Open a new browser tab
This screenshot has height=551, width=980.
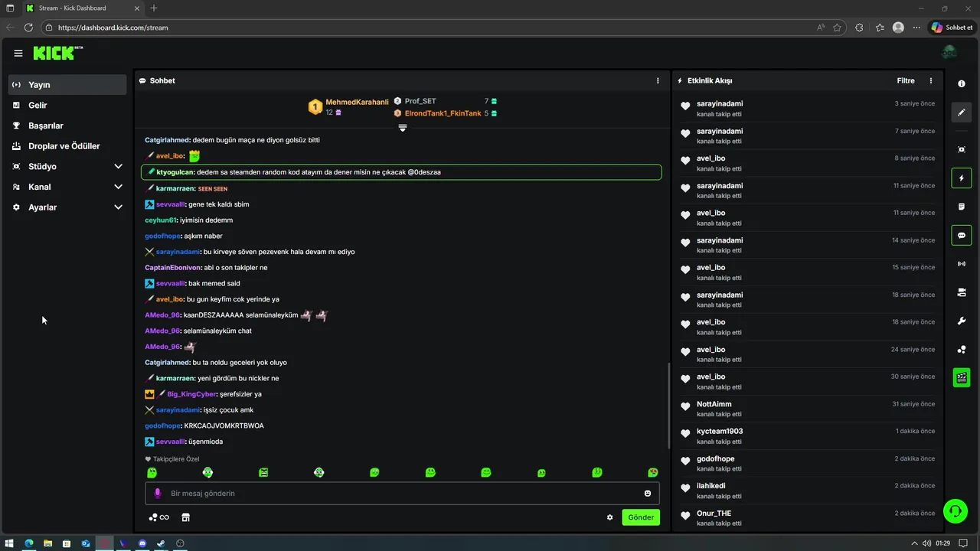[154, 8]
